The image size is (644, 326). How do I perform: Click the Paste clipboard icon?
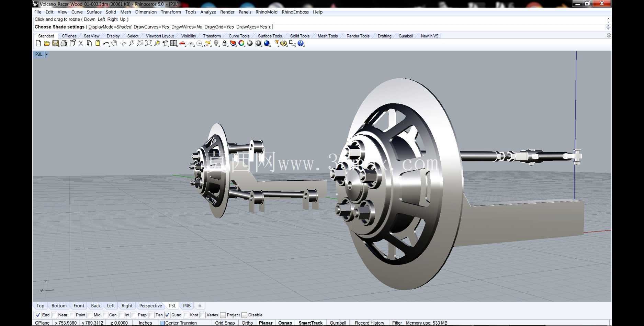[x=98, y=43]
